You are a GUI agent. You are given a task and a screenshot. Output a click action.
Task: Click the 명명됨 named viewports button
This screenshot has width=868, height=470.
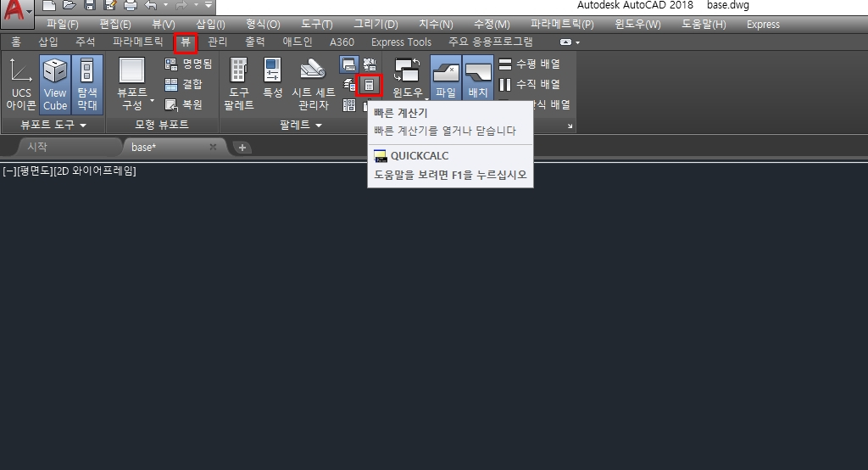[188, 64]
